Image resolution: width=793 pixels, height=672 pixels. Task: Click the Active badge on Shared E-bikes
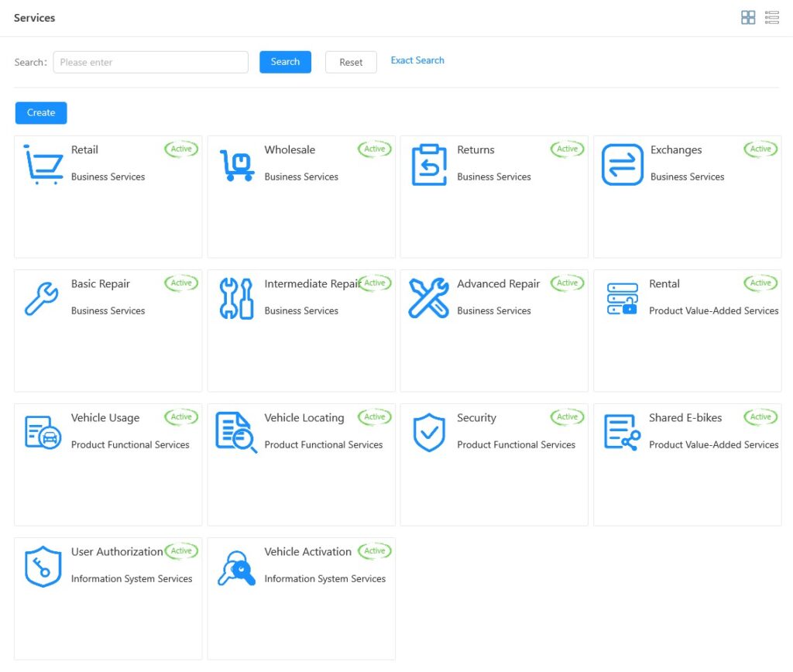tap(760, 417)
